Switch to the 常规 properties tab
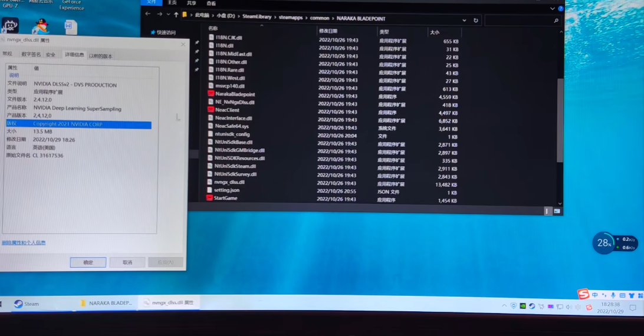The width and height of the screenshot is (644, 336). (8, 54)
